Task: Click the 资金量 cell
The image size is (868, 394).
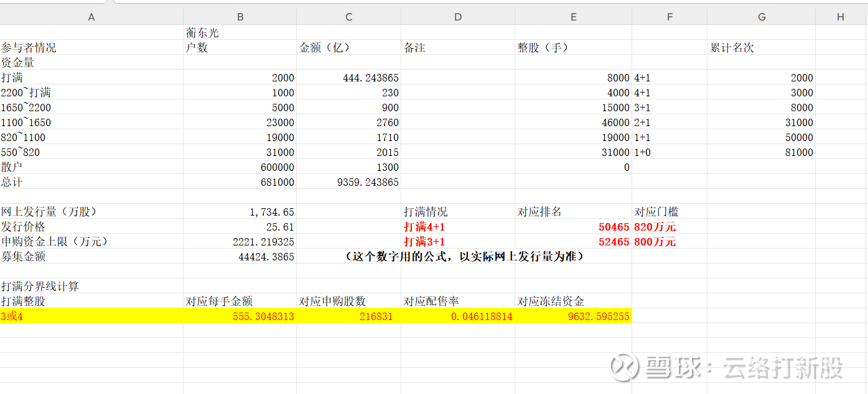Action: point(91,62)
